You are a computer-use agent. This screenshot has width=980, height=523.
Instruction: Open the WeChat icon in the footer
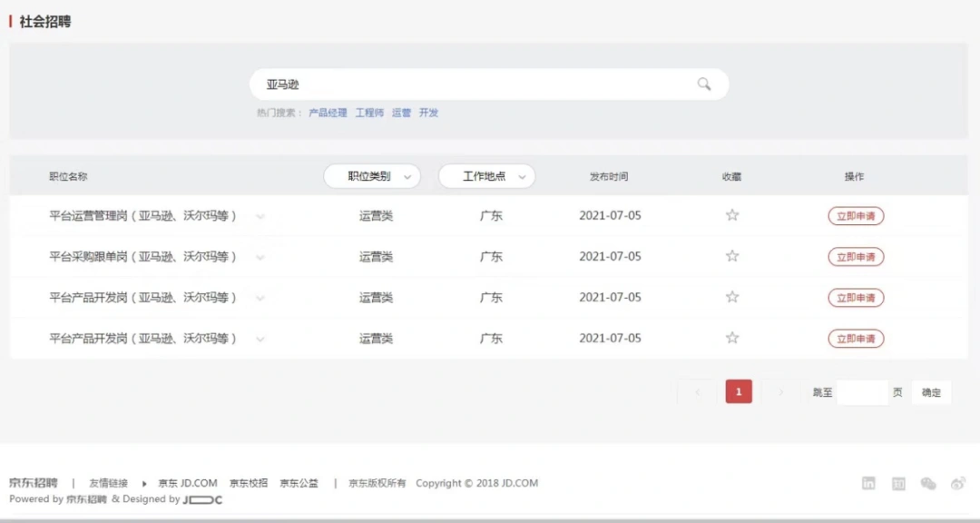928,483
